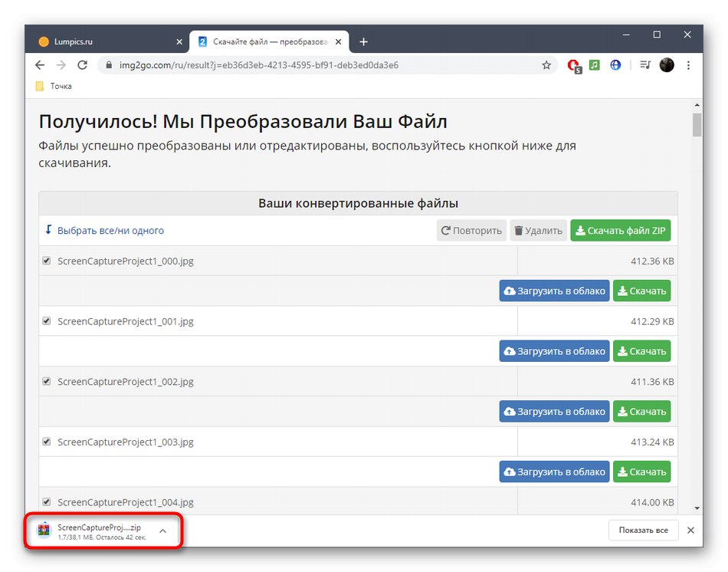The width and height of the screenshot is (728, 572).
Task: Uncheck ScreenCaptureProject1_001.jpg checkbox
Action: (x=47, y=321)
